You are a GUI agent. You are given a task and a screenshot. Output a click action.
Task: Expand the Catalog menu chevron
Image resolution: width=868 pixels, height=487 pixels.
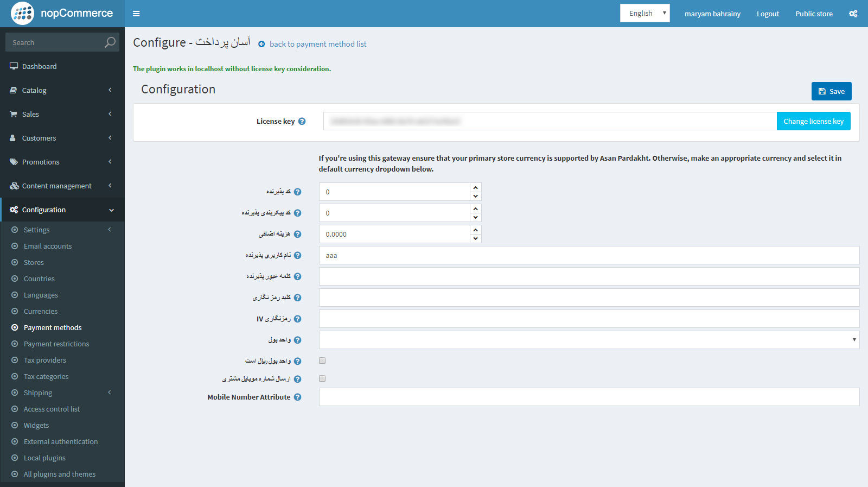(110, 90)
